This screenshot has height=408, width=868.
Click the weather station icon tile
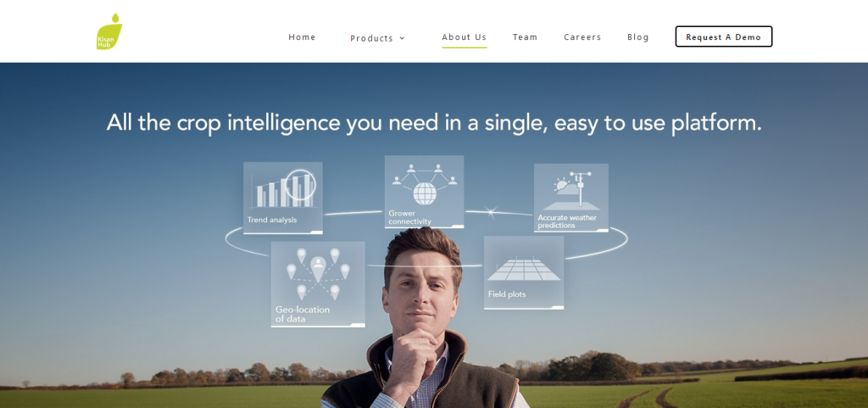pos(570,197)
